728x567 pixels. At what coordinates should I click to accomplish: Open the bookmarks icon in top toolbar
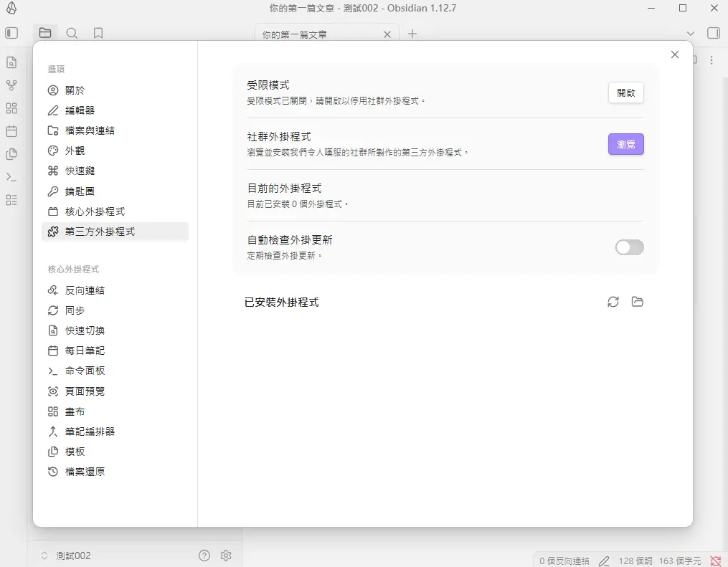[x=98, y=33]
